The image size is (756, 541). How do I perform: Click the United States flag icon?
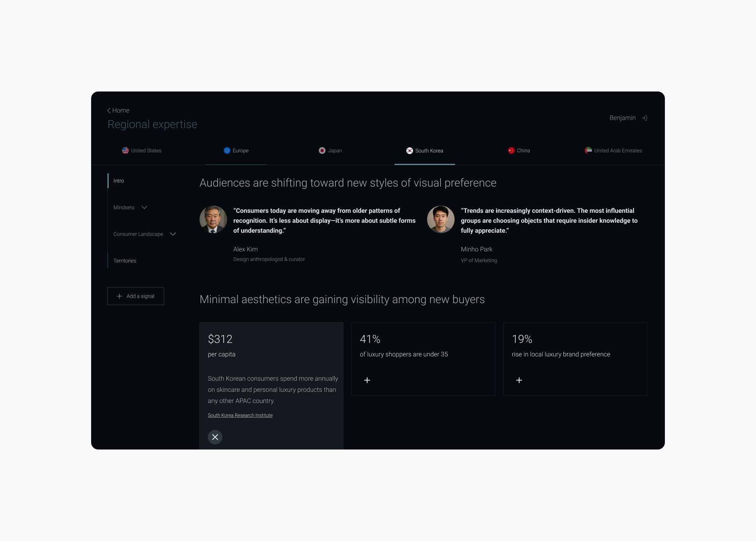pos(125,150)
